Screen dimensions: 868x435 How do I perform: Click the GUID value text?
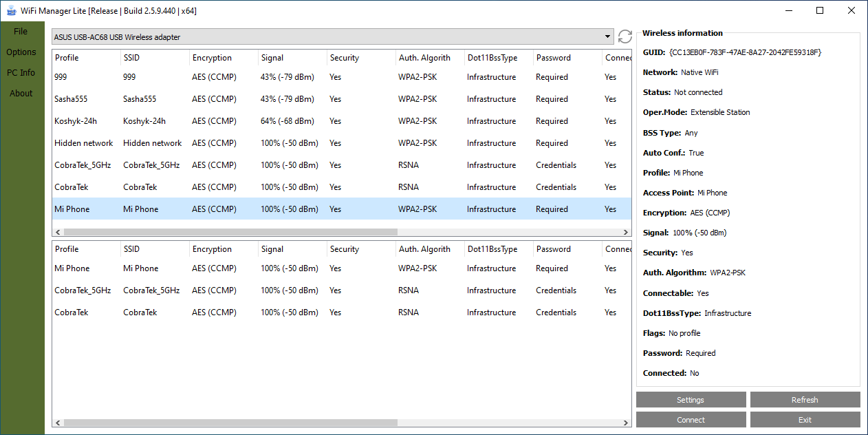point(745,52)
